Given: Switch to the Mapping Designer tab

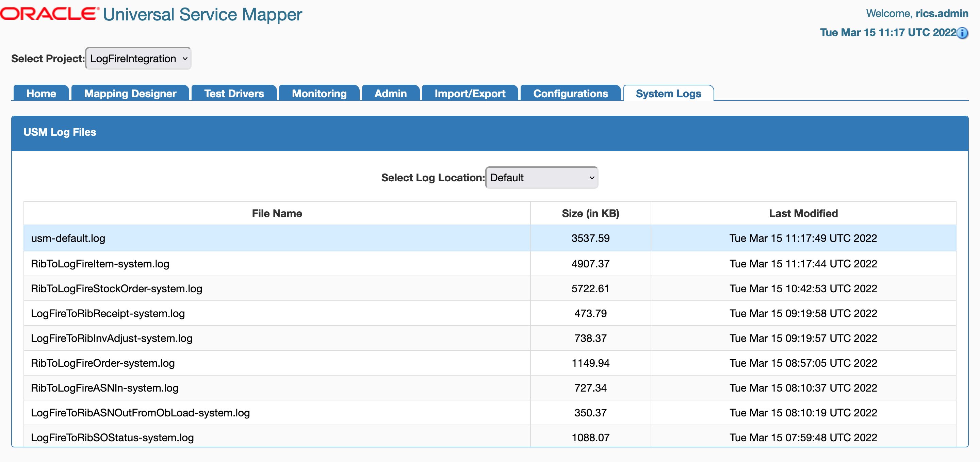Looking at the screenshot, I should tap(130, 93).
